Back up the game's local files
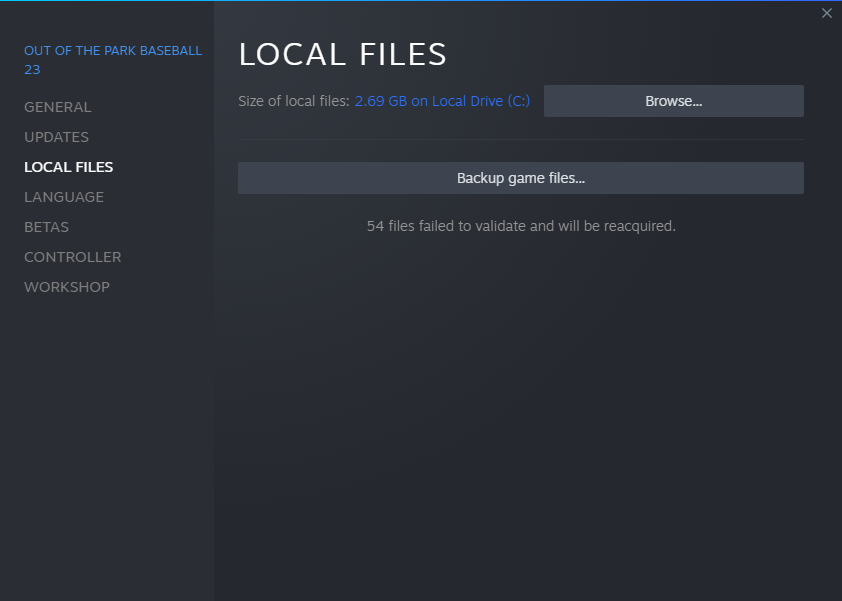 [520, 177]
